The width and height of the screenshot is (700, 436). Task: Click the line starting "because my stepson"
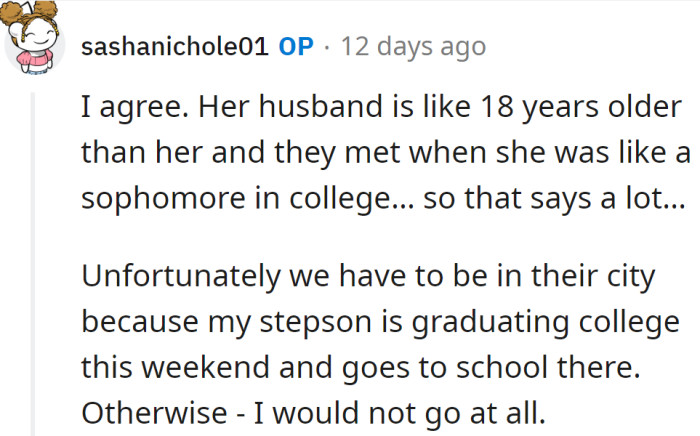click(x=380, y=325)
